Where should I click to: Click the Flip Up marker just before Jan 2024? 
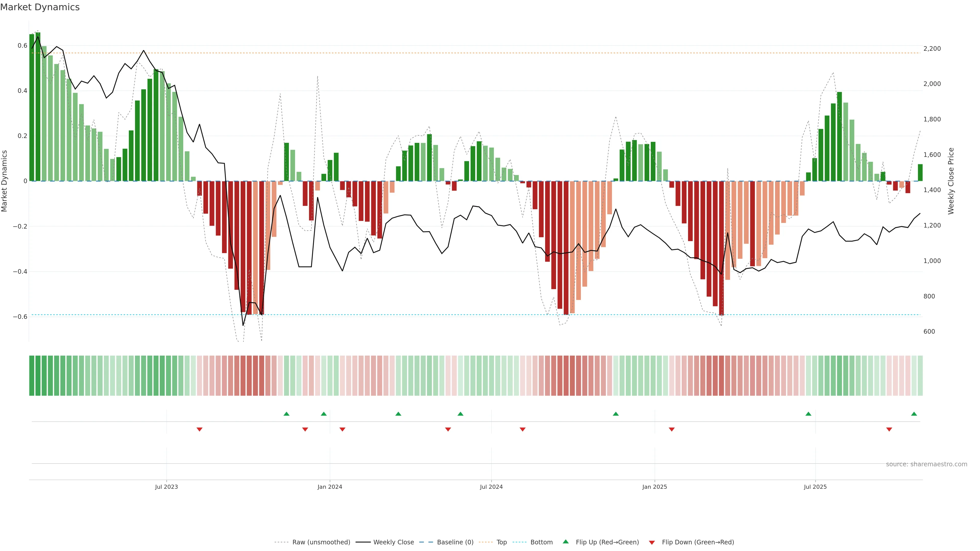click(324, 414)
